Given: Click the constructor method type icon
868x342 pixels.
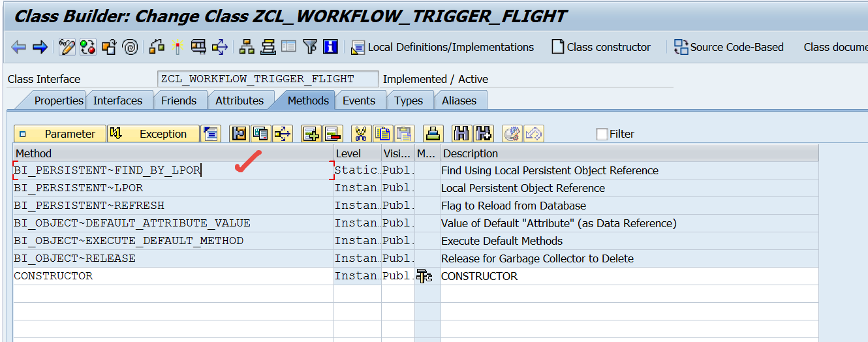Looking at the screenshot, I should (x=425, y=277).
